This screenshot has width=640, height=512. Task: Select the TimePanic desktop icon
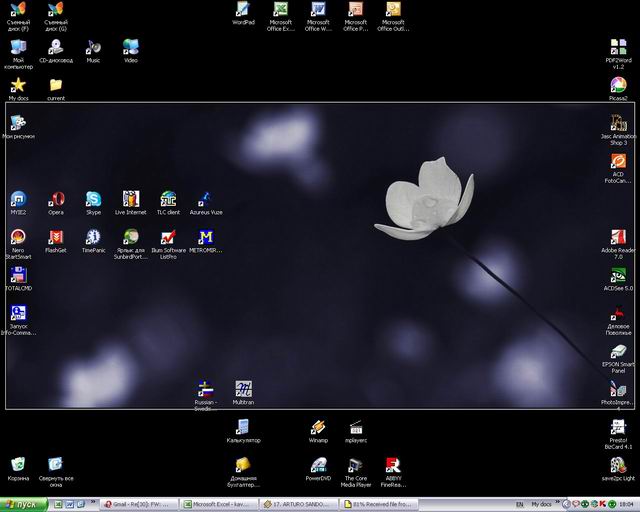tap(93, 241)
